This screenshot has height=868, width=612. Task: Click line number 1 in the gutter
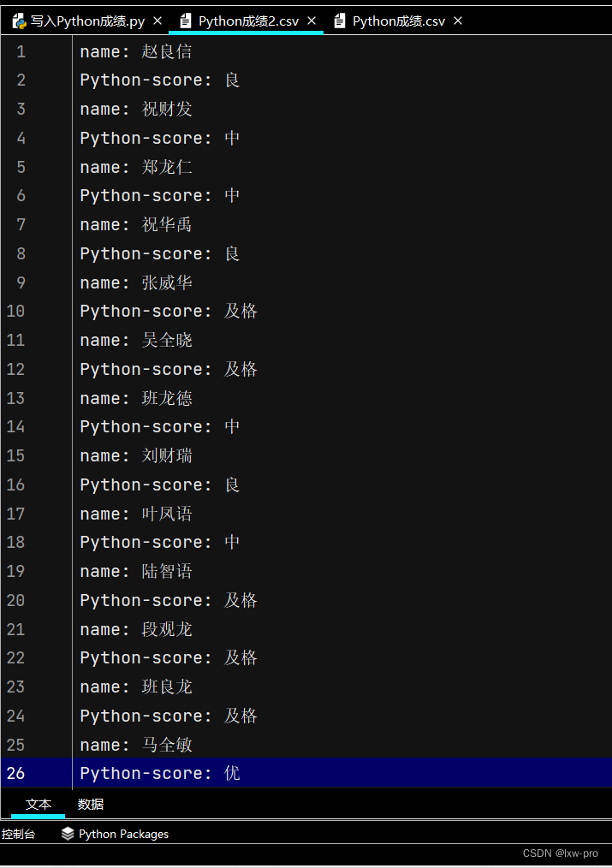pyautogui.click(x=21, y=51)
